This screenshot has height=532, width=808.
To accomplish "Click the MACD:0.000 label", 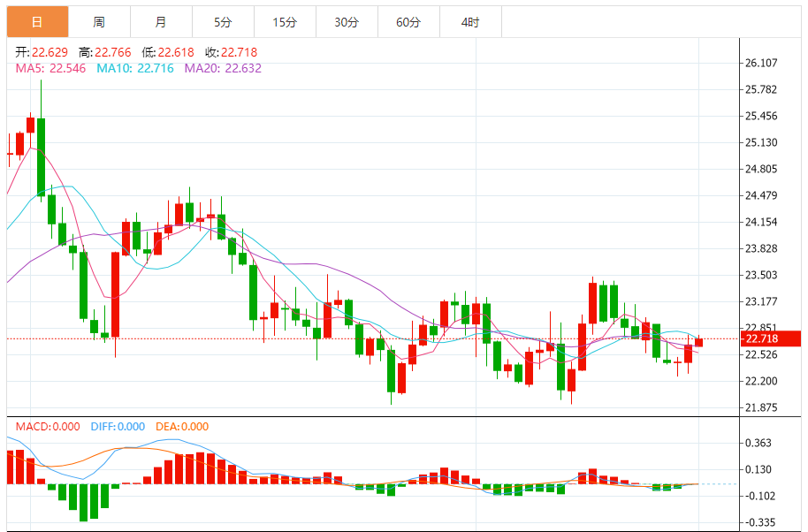I will click(48, 427).
